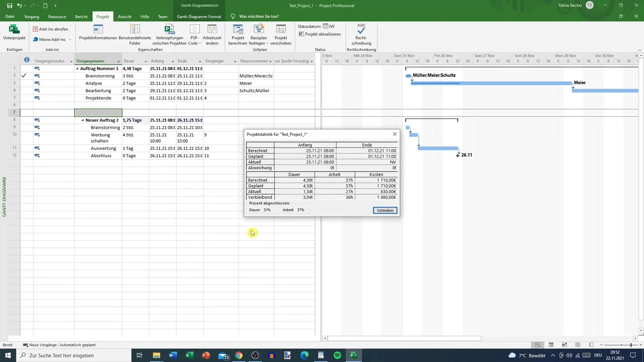Collapse the Auftrag Nummer 1 summary task
This screenshot has width=644, height=362.
77,69
